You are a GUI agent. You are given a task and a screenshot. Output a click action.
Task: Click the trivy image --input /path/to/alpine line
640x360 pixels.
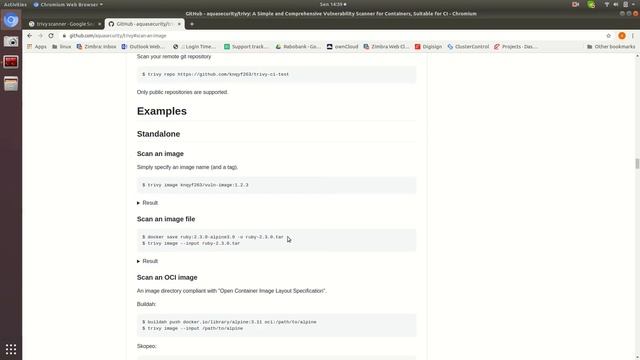(192, 329)
